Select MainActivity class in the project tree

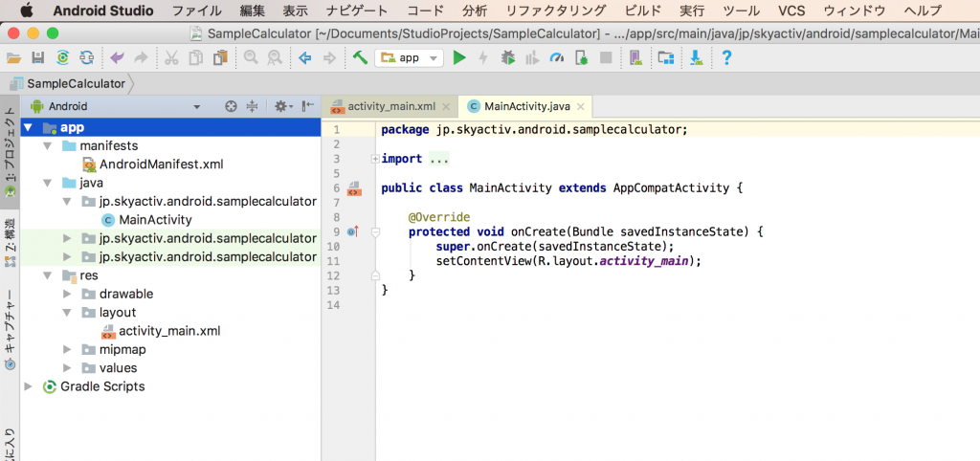click(x=155, y=220)
